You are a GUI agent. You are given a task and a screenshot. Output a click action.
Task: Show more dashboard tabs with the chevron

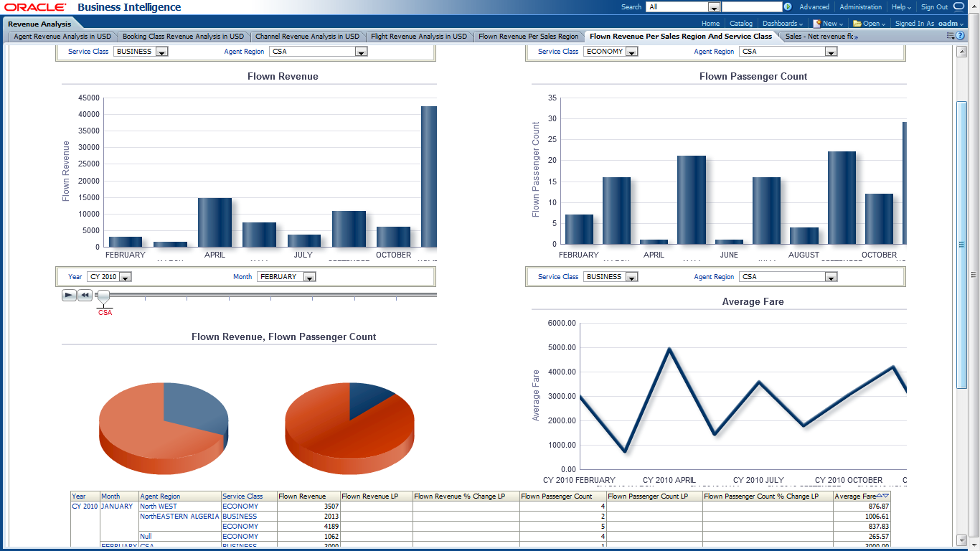[x=856, y=37]
